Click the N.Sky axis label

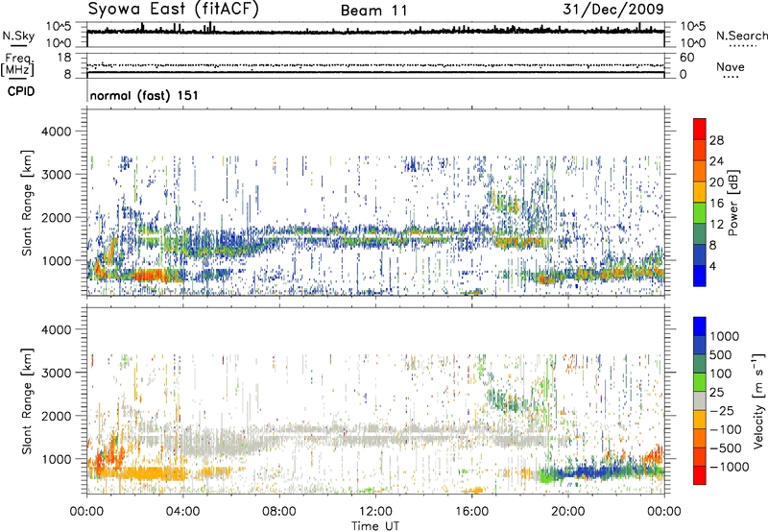18,36
